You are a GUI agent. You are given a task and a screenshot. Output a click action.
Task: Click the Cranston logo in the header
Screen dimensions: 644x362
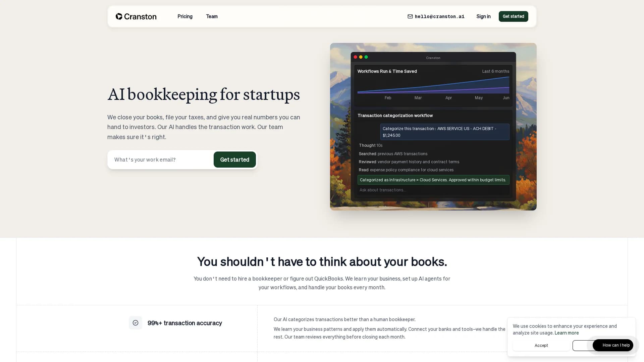click(136, 16)
